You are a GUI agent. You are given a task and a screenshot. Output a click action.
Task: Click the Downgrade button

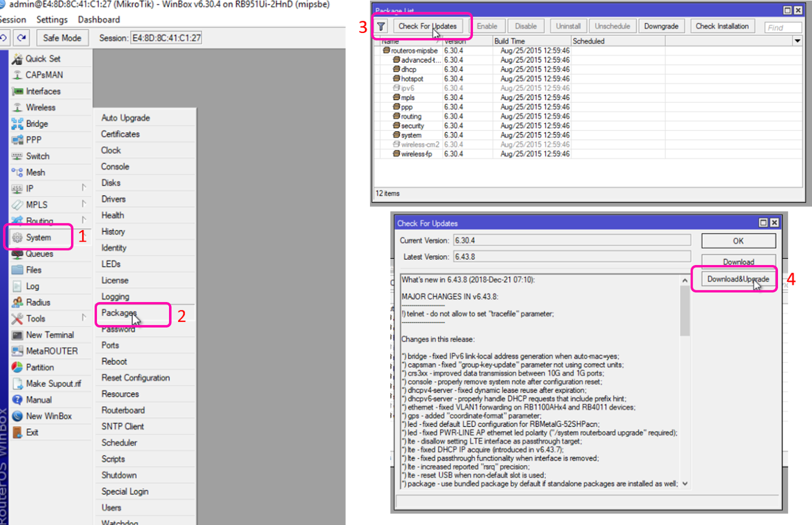661,26
